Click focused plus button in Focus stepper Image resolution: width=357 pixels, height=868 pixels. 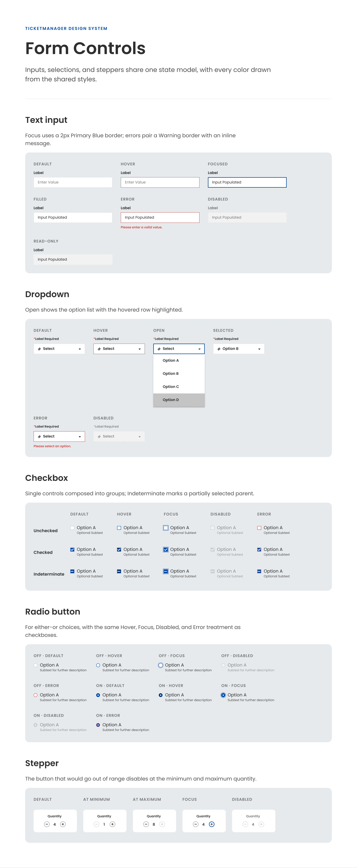tap(212, 824)
